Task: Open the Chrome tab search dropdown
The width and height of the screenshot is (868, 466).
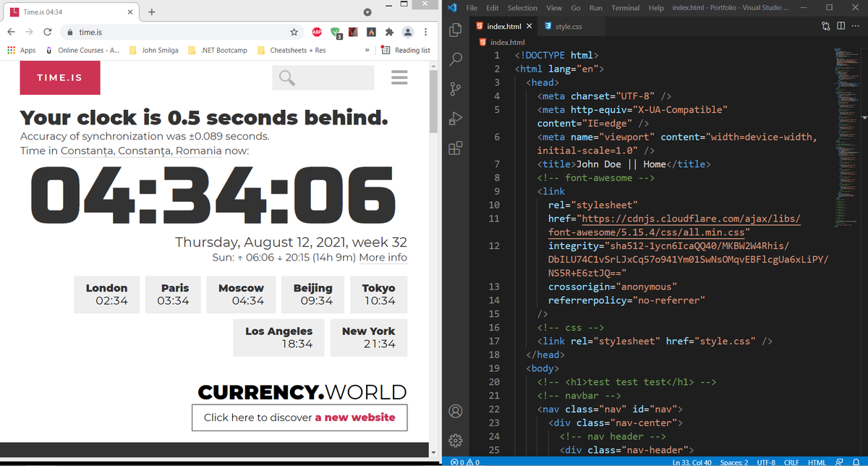Action: (x=367, y=12)
